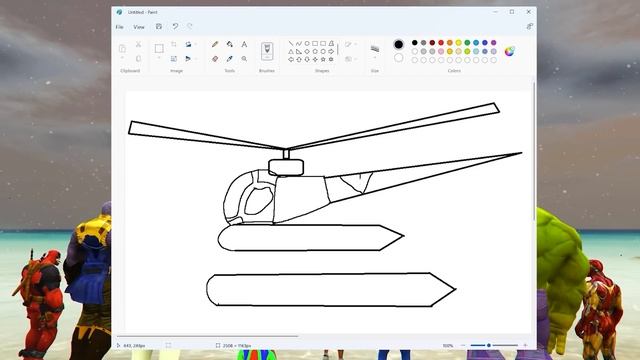Viewport: 640px width, 360px height.
Task: Click the vertical scrollbar of the canvas
Action: (x=534, y=151)
